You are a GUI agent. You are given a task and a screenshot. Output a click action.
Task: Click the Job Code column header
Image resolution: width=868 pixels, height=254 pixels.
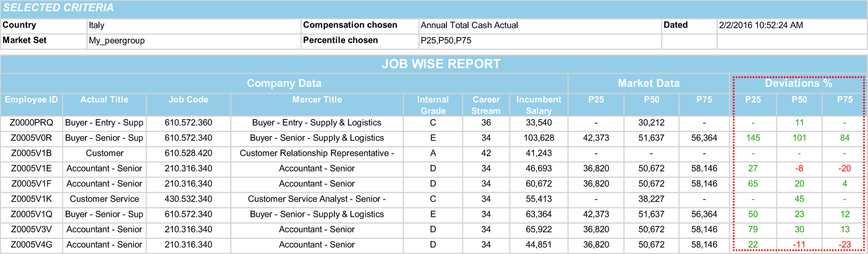188,100
